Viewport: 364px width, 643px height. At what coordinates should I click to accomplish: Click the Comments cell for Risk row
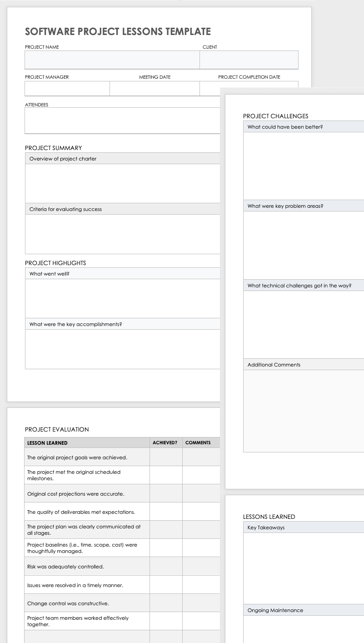201,567
